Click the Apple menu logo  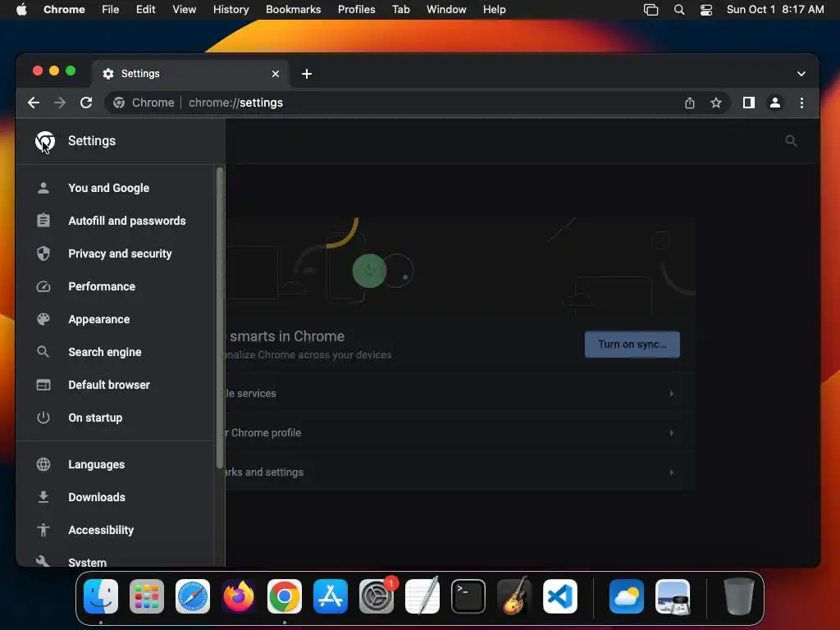coord(21,10)
